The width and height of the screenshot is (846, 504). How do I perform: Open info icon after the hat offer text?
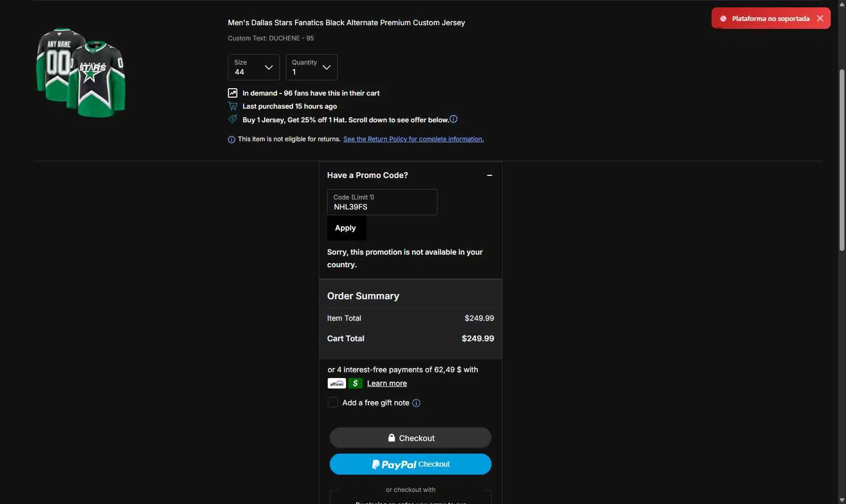click(454, 119)
